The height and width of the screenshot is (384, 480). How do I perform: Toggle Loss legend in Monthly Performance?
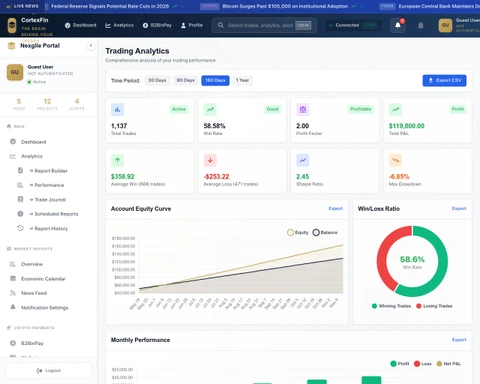423,364
